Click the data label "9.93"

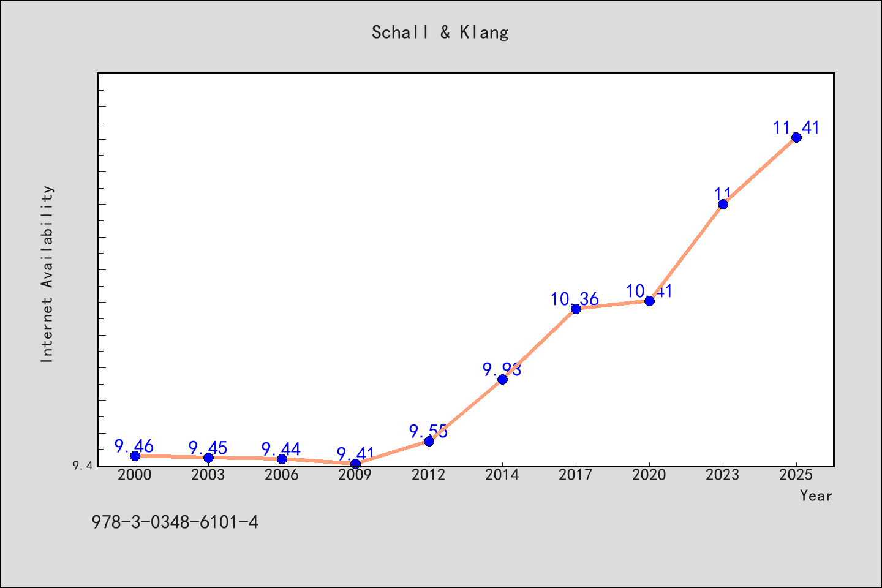click(502, 369)
